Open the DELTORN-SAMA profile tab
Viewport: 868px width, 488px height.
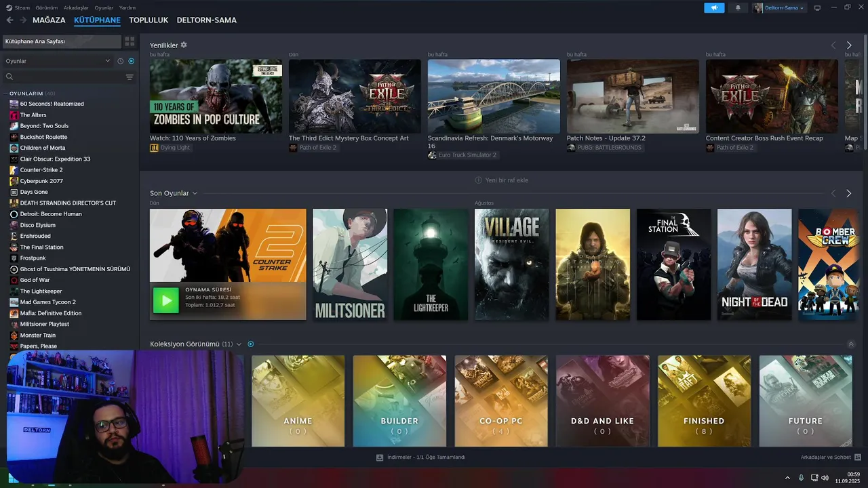coord(207,20)
